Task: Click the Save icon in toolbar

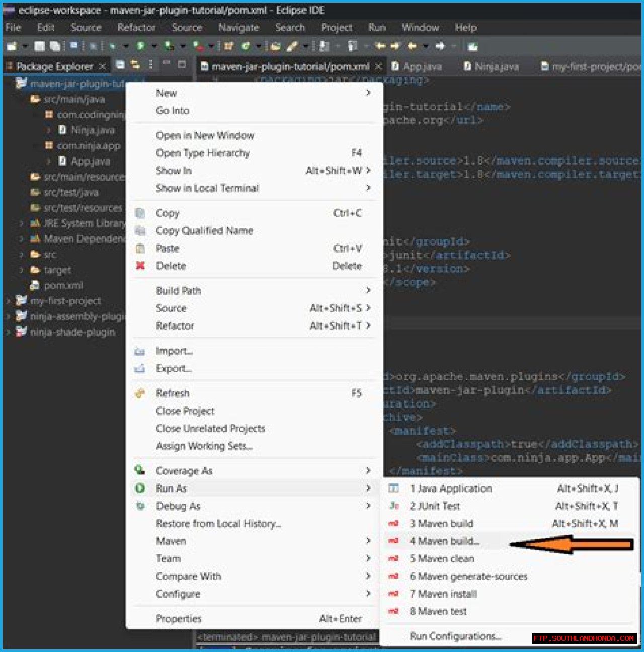Action: (x=39, y=46)
